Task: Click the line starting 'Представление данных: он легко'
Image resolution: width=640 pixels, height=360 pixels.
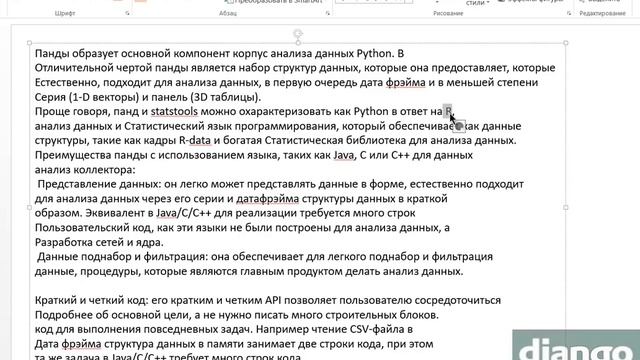Action: point(280,184)
